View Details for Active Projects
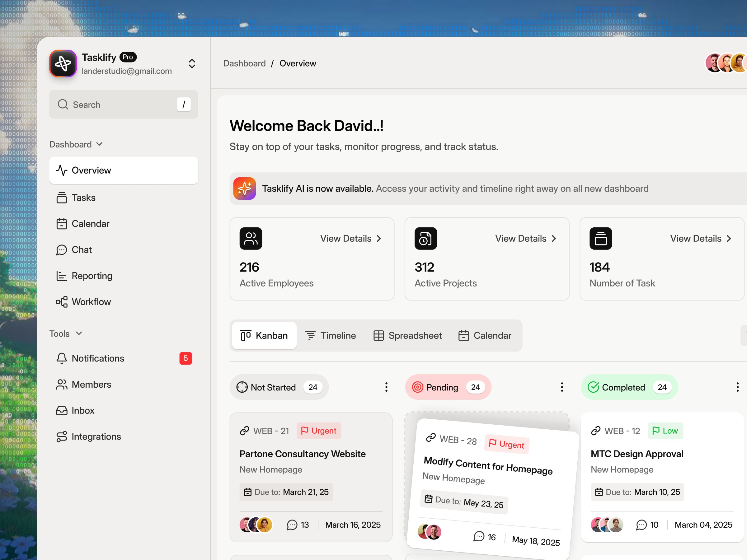 [x=526, y=238]
